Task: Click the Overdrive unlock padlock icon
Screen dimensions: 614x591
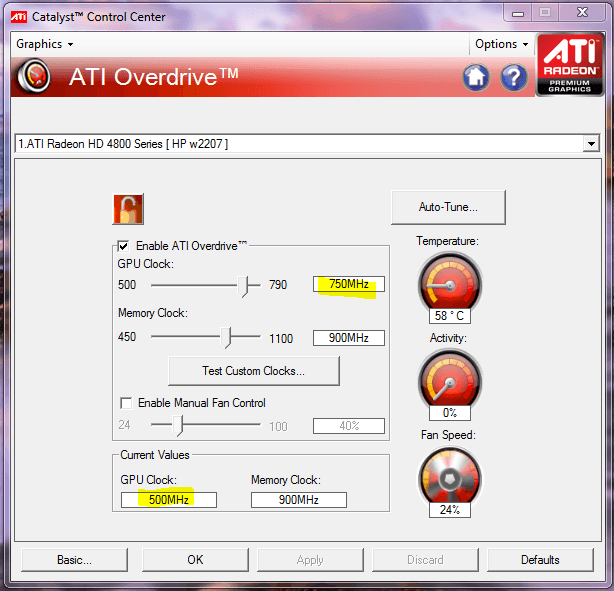Action: 128,209
